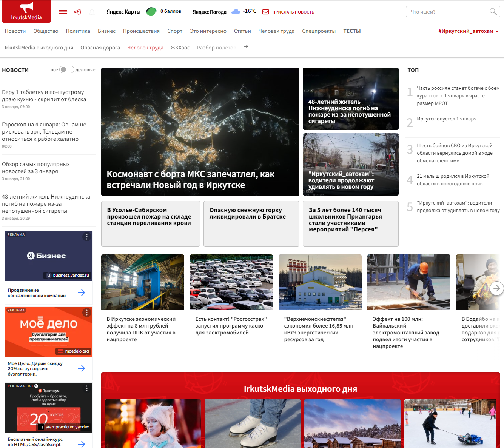This screenshot has width=504, height=448.
Task: Toggle news filter between все and деловые
Action: [x=66, y=69]
